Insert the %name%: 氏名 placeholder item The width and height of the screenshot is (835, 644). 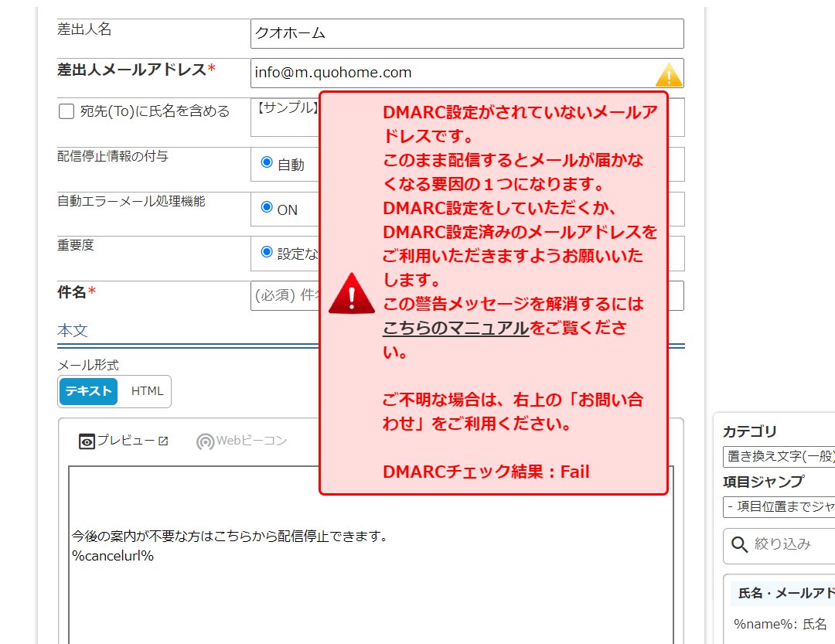point(780,624)
